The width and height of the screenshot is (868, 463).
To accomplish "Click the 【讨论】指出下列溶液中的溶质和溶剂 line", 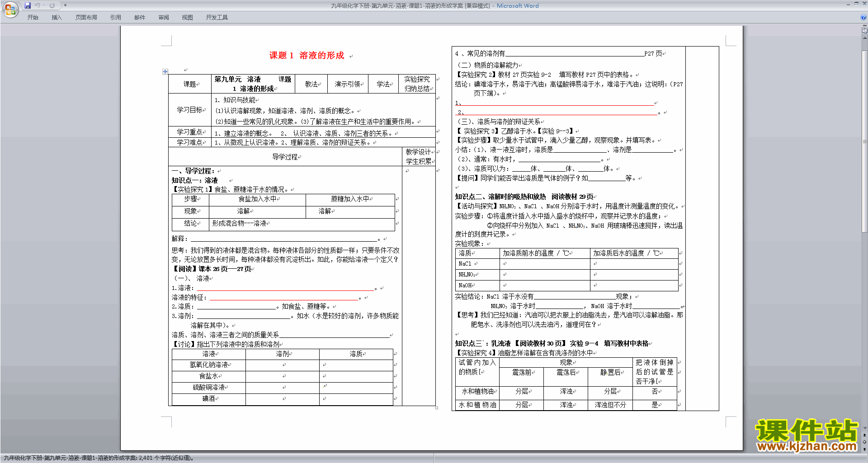I will 226,344.
